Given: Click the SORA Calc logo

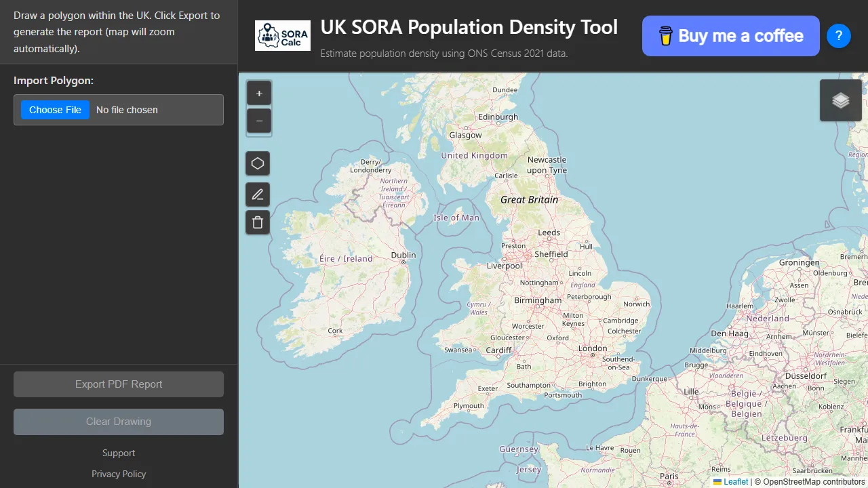Looking at the screenshot, I should point(283,35).
